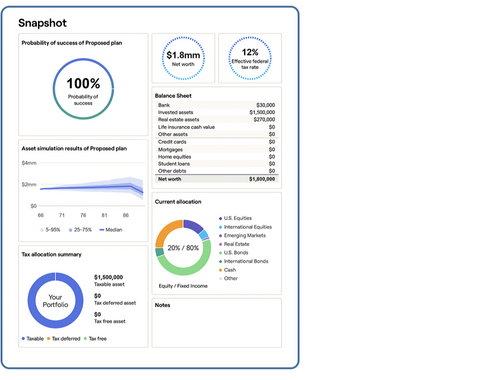The width and height of the screenshot is (500, 380).
Task: Click the International Bonds legend entry
Action: [x=243, y=261]
